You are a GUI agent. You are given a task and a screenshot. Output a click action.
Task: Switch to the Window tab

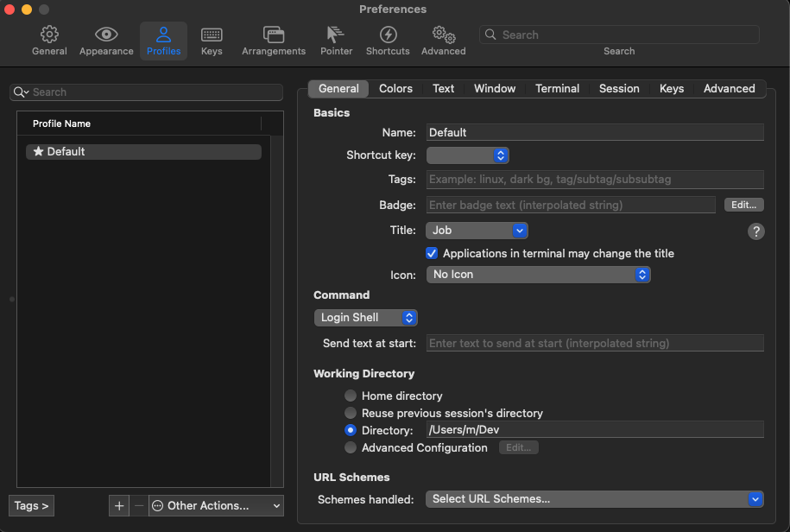(x=495, y=89)
